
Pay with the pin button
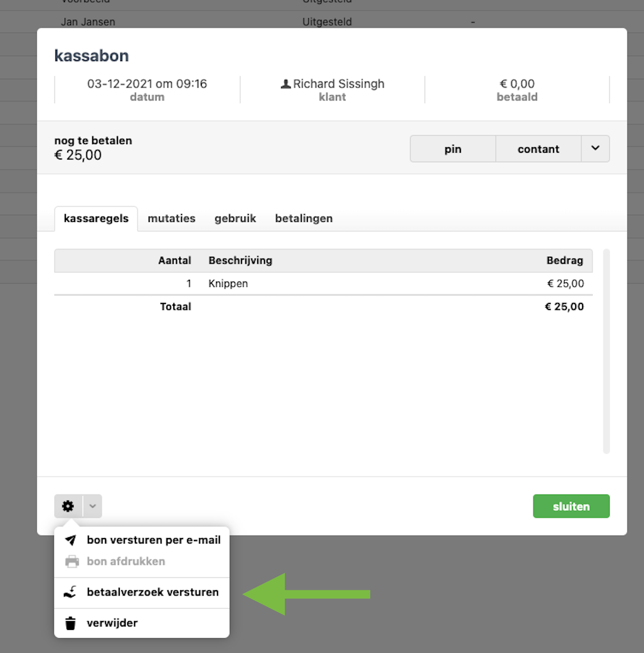coord(453,149)
